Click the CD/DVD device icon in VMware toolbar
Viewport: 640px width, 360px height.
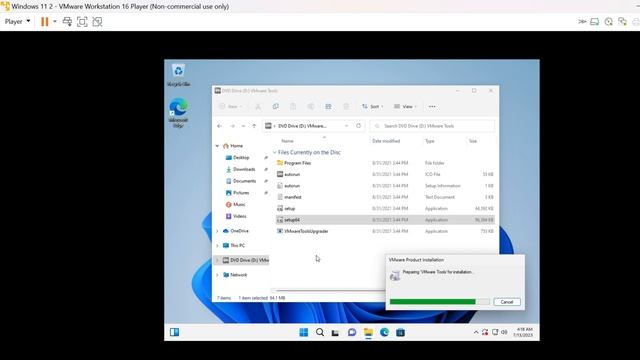pyautogui.click(x=609, y=22)
